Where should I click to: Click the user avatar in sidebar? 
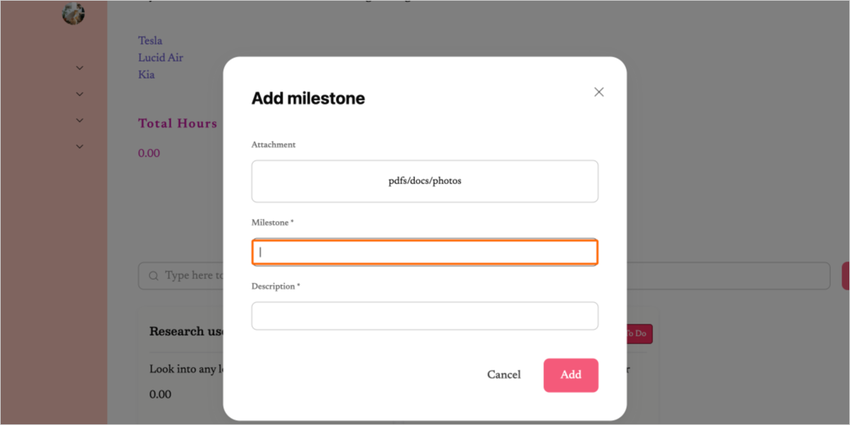(73, 14)
